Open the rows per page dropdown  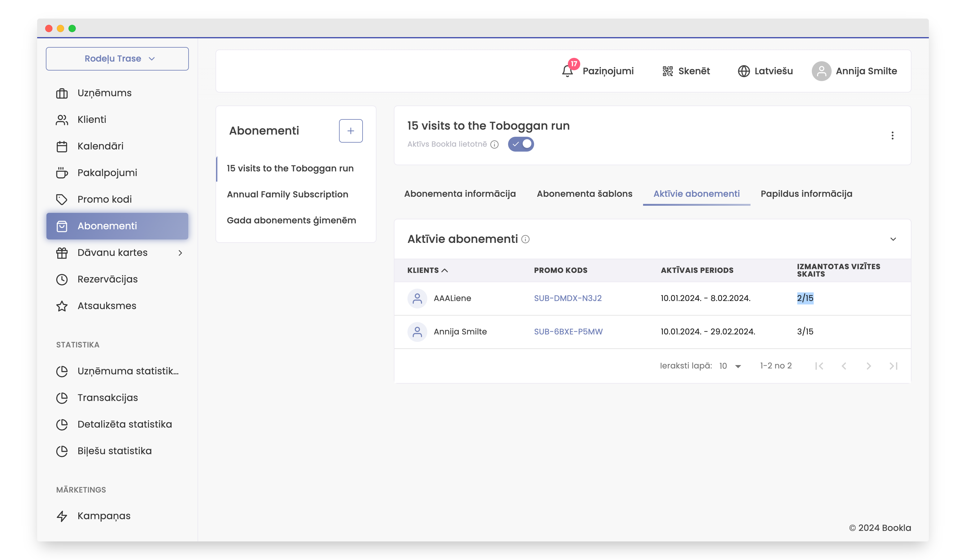[730, 366]
